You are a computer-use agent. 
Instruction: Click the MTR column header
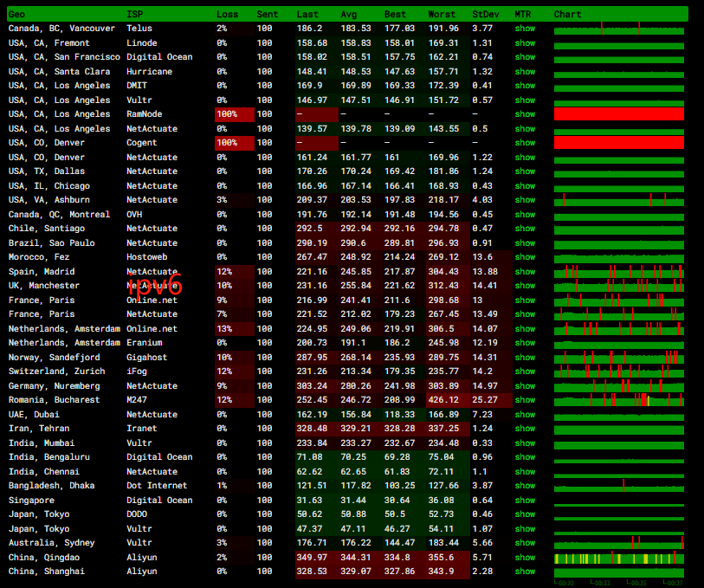(x=523, y=15)
